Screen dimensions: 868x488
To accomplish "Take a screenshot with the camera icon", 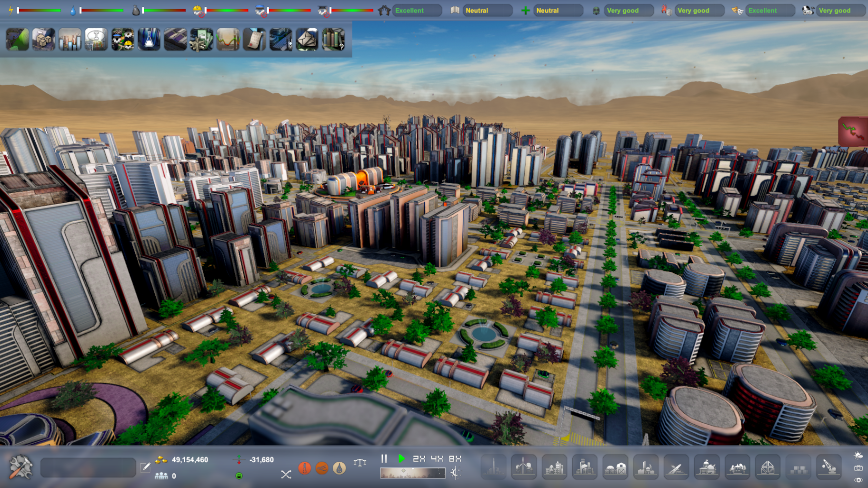I will [x=858, y=468].
